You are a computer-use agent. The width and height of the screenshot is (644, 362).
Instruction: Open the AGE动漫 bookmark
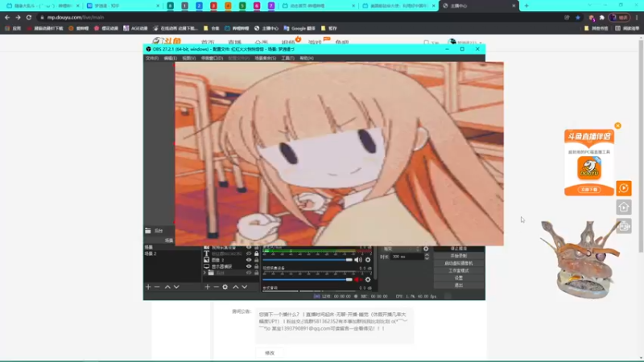[135, 28]
